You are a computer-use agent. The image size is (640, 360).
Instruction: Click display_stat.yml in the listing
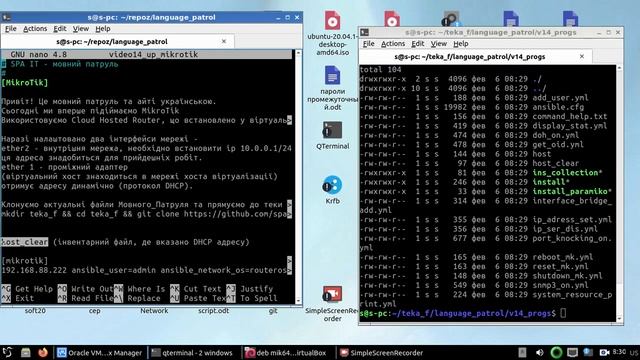coord(569,126)
